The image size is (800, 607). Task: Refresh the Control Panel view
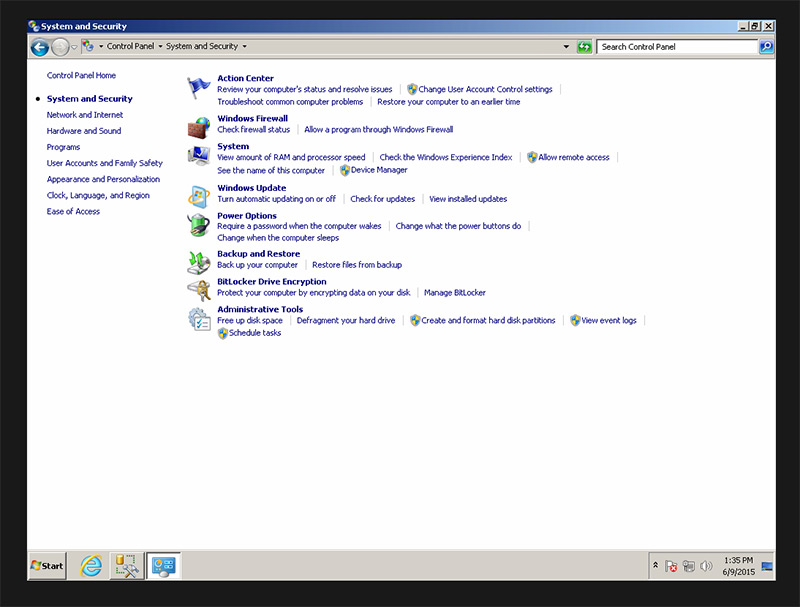coord(584,47)
